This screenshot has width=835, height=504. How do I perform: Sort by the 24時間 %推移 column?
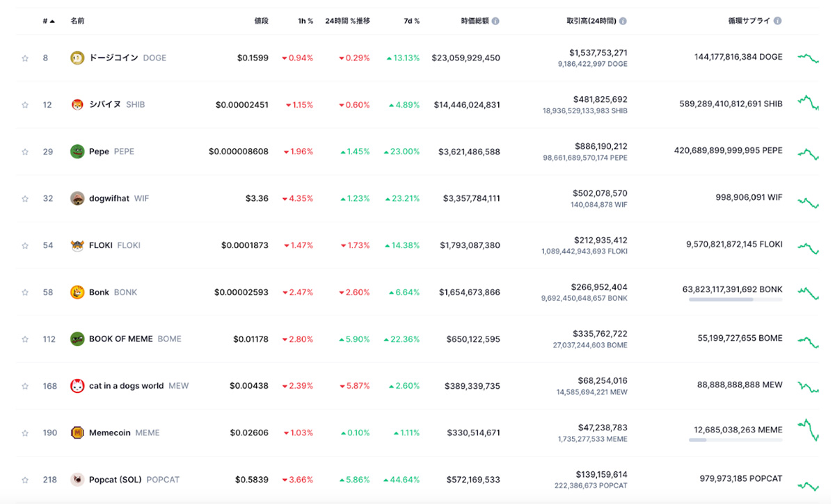coord(347,21)
